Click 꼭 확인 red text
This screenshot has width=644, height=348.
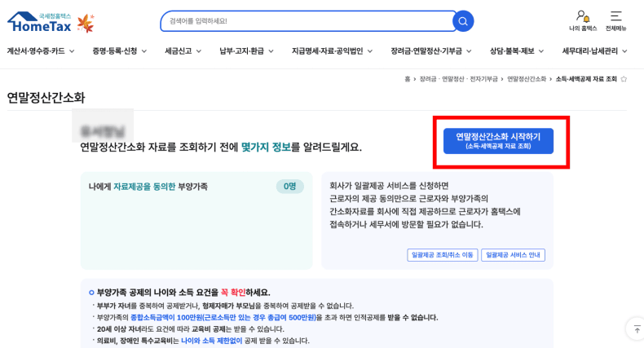pyautogui.click(x=233, y=293)
